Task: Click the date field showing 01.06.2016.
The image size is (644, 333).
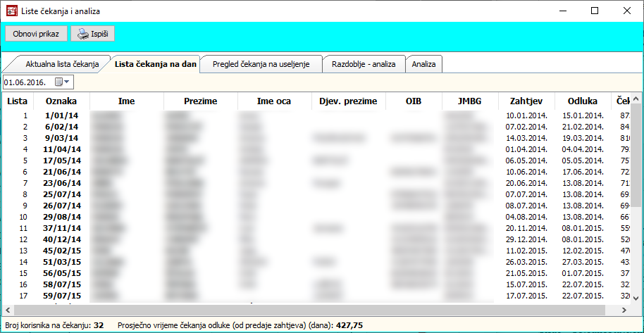Action: coord(27,82)
